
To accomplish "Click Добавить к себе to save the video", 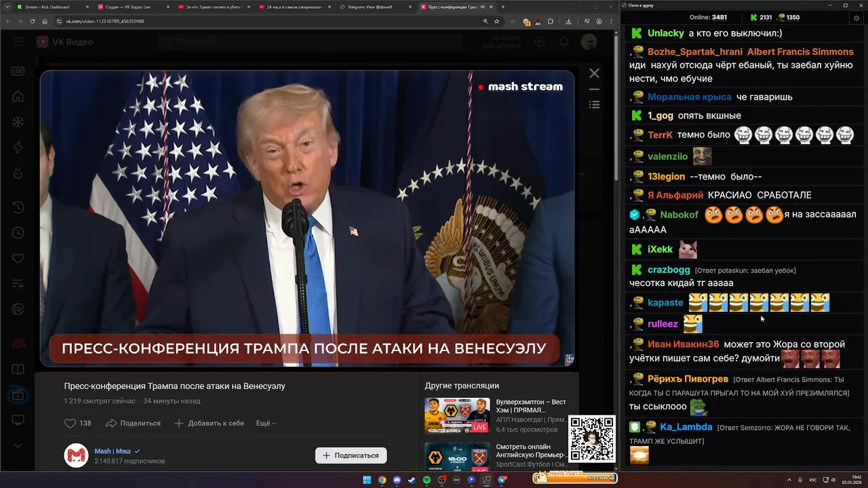I will (x=209, y=423).
